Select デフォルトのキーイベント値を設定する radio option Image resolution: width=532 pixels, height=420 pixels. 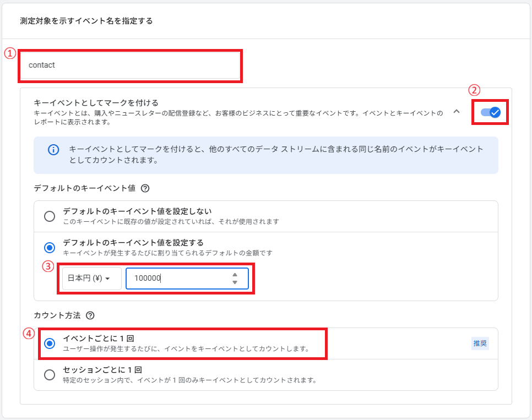tap(50, 247)
